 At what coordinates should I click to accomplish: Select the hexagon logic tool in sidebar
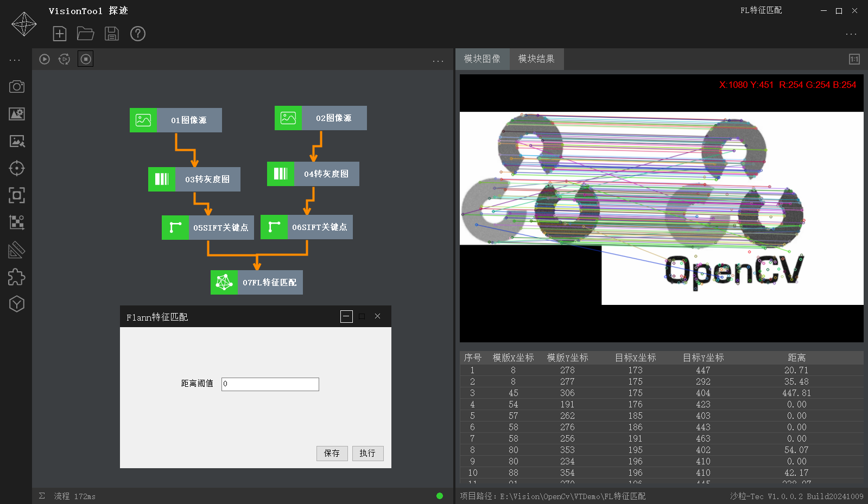click(x=17, y=304)
